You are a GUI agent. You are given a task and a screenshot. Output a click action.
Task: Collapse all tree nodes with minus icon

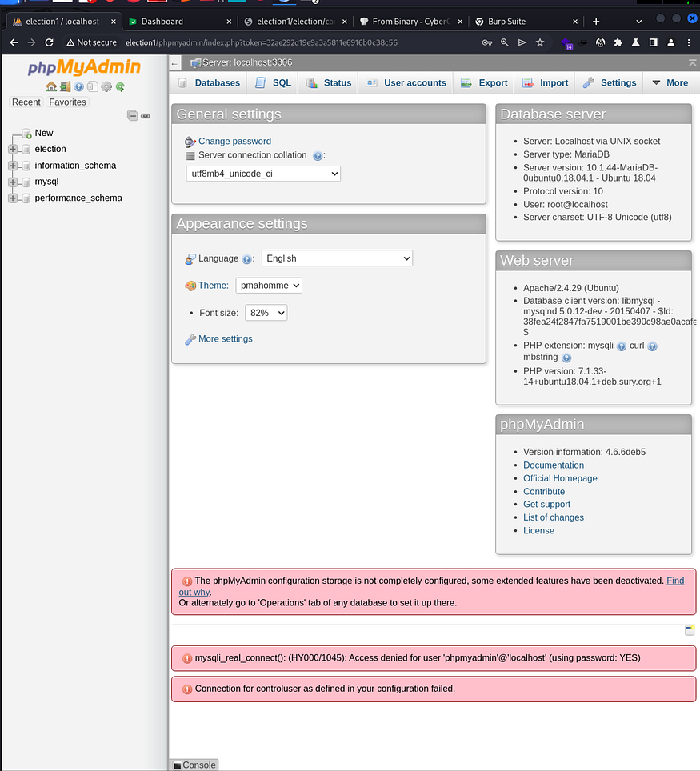coord(132,115)
